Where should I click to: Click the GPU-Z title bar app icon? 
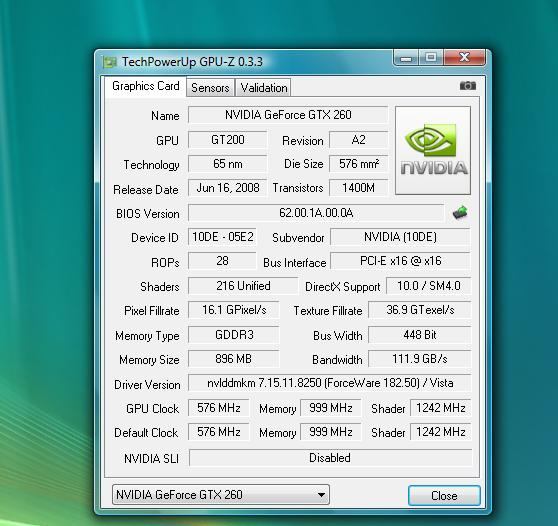click(x=109, y=62)
